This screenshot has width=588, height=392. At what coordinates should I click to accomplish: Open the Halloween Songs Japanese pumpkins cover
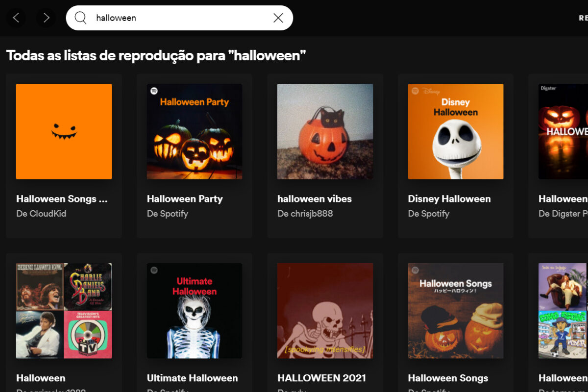click(456, 311)
